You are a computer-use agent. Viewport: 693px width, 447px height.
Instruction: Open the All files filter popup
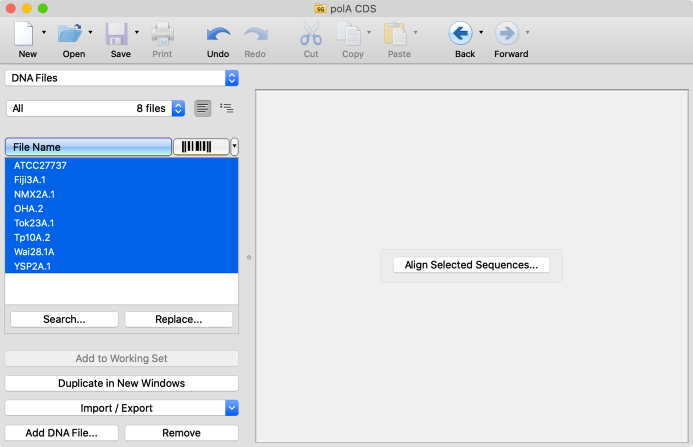point(95,108)
